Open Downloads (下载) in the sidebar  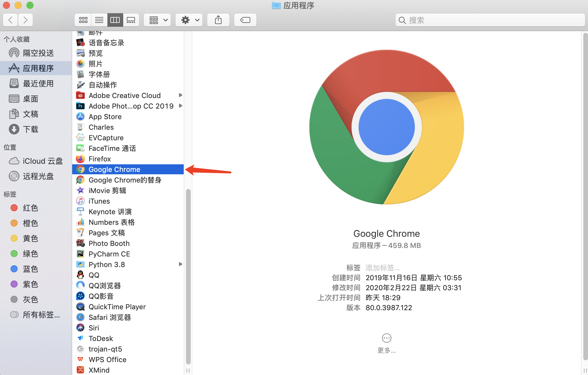pos(31,129)
